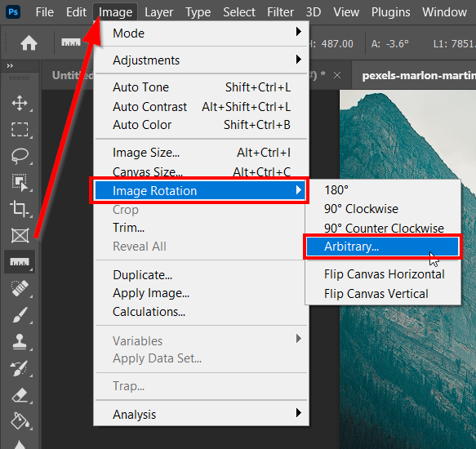Expand the Mode submenu

(x=202, y=33)
